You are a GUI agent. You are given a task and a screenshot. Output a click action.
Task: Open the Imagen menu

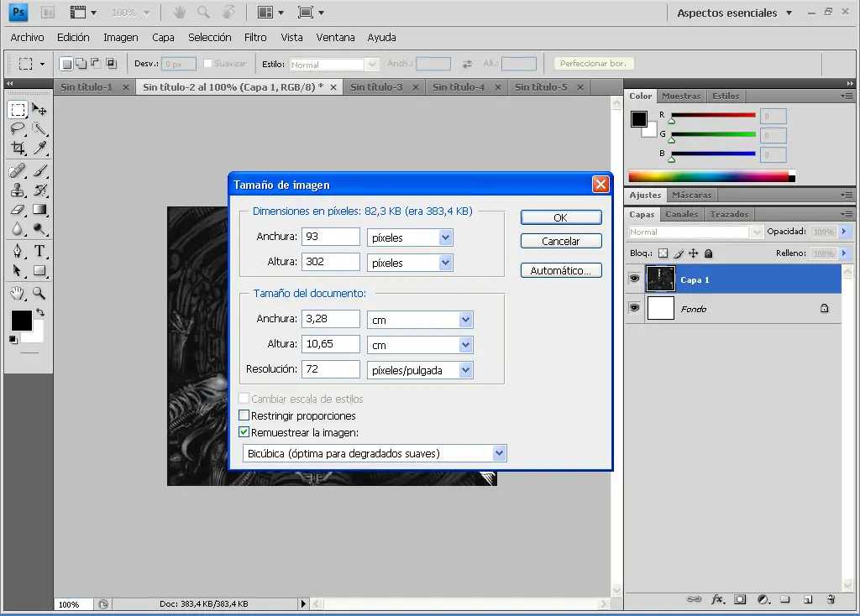tap(121, 37)
